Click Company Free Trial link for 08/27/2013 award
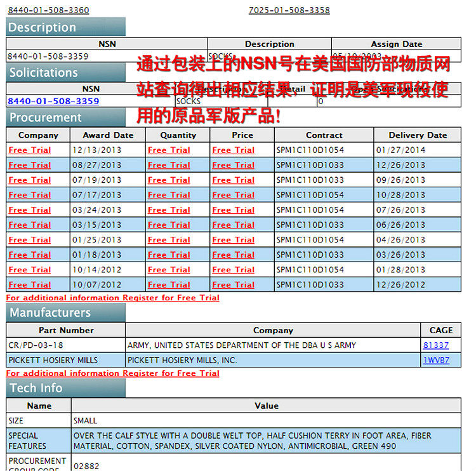 click(x=30, y=165)
